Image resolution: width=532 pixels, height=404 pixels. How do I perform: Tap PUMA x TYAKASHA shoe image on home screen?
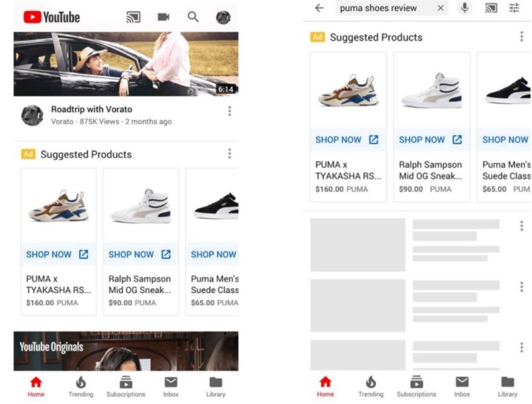pyautogui.click(x=58, y=206)
